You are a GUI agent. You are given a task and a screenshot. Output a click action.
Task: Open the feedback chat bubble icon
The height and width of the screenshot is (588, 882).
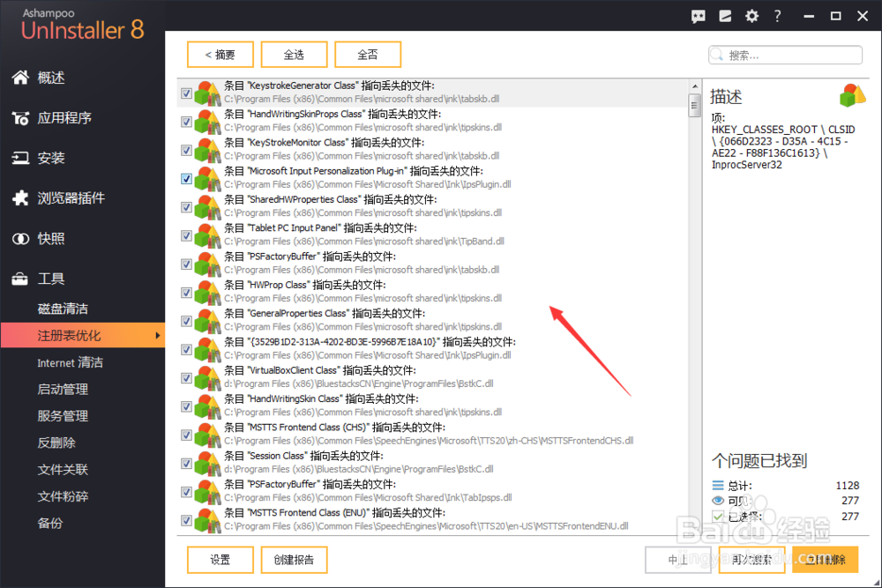click(x=698, y=16)
